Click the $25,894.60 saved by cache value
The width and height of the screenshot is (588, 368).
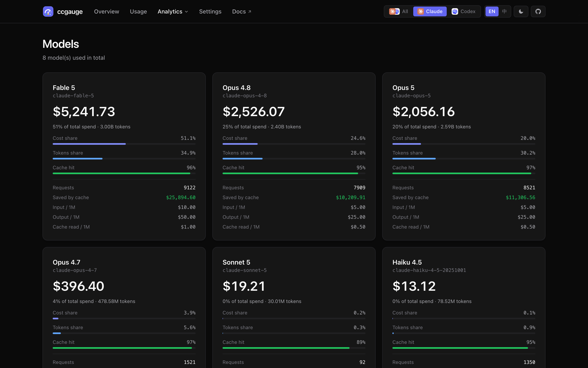[x=181, y=197]
